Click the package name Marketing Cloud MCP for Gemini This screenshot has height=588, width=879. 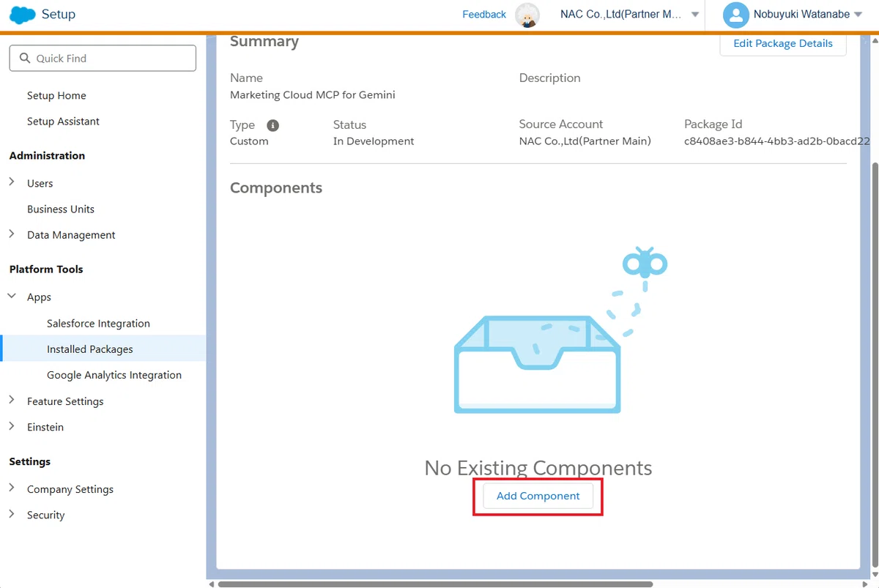pyautogui.click(x=313, y=95)
